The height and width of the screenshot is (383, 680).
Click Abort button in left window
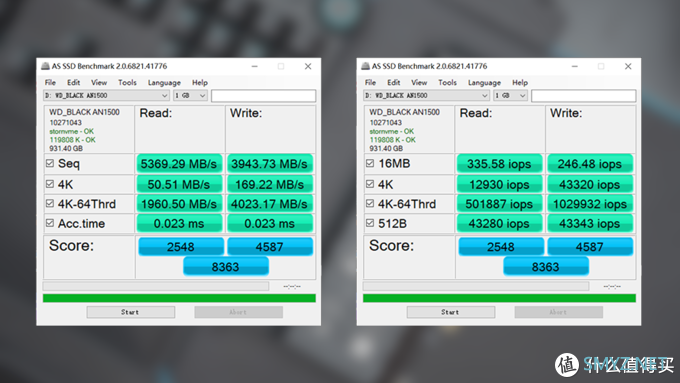(239, 312)
